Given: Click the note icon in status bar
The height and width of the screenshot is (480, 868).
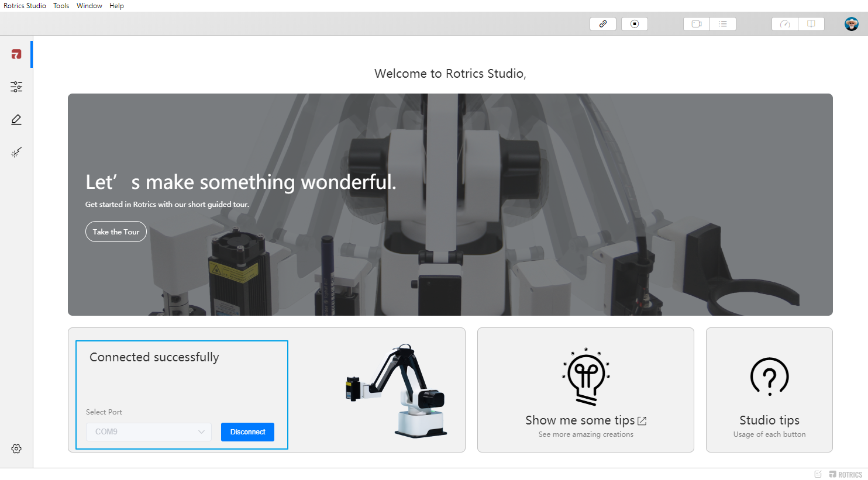Looking at the screenshot, I should [818, 474].
